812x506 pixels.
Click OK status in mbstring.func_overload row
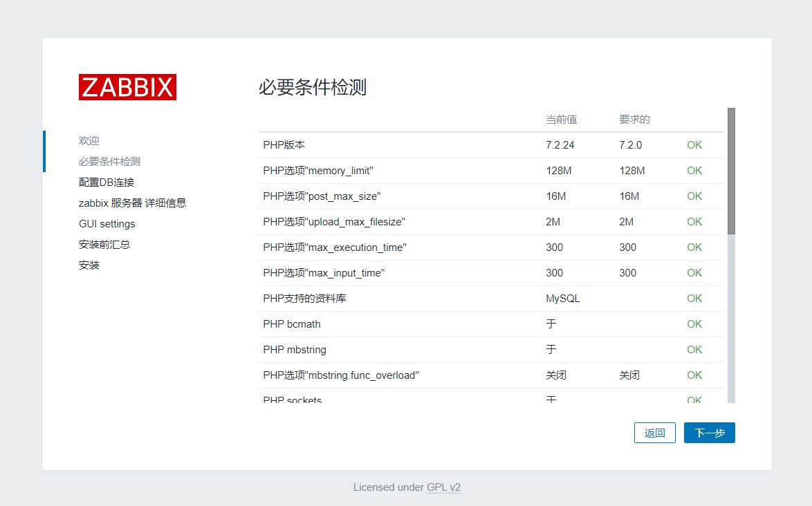[694, 375]
